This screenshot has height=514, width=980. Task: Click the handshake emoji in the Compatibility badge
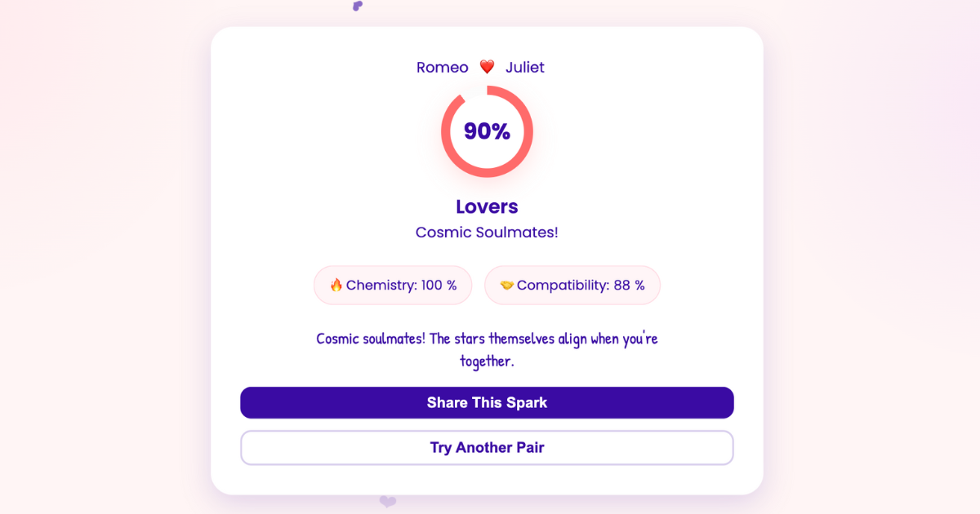tap(508, 285)
